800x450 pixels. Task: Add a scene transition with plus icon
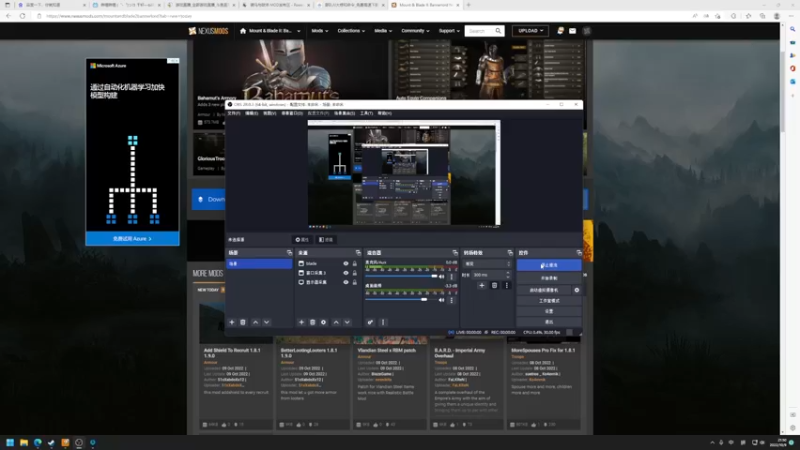(x=482, y=286)
